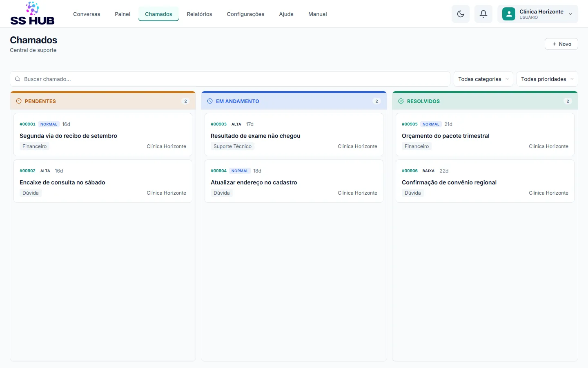Click the Pendentes count badge

(185, 101)
